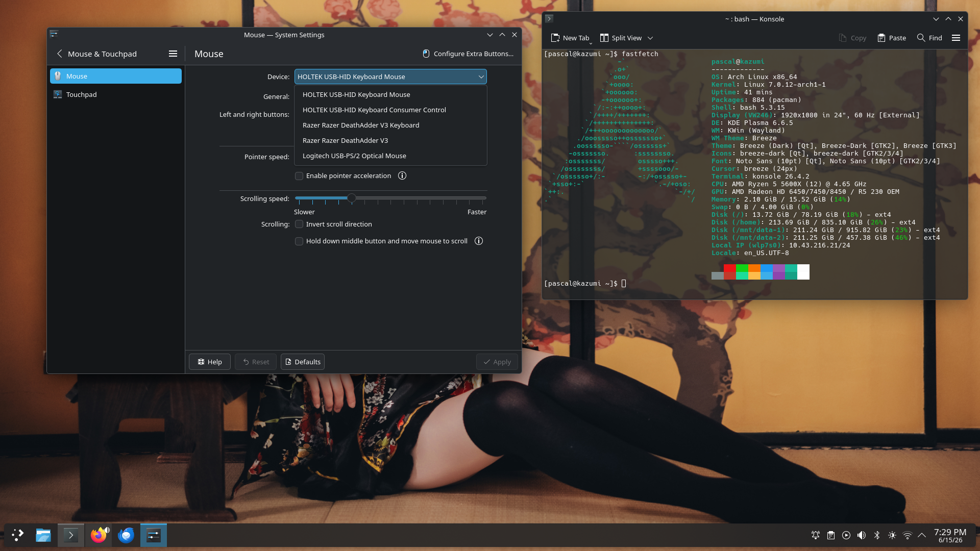The image size is (980, 551).
Task: Pick the Razer Razer DeathAdder V3 device
Action: [390, 140]
